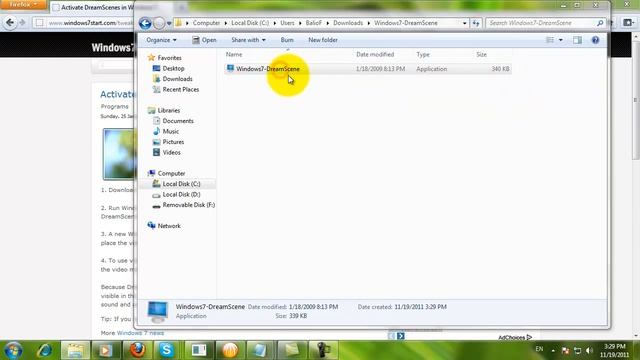Go back in Firefox browser
The width and height of the screenshot is (640, 360).
pyautogui.click(x=10, y=23)
